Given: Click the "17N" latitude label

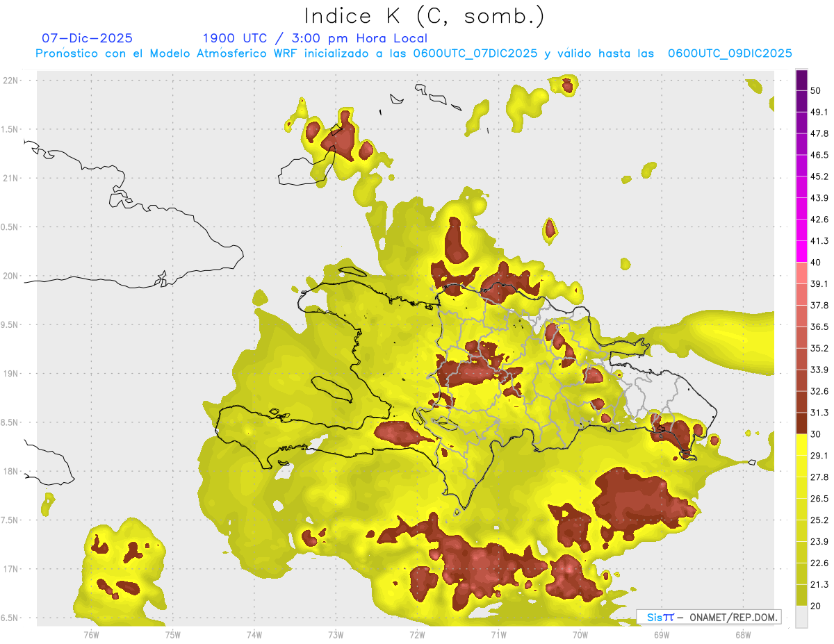Looking at the screenshot, I should click(12, 569).
